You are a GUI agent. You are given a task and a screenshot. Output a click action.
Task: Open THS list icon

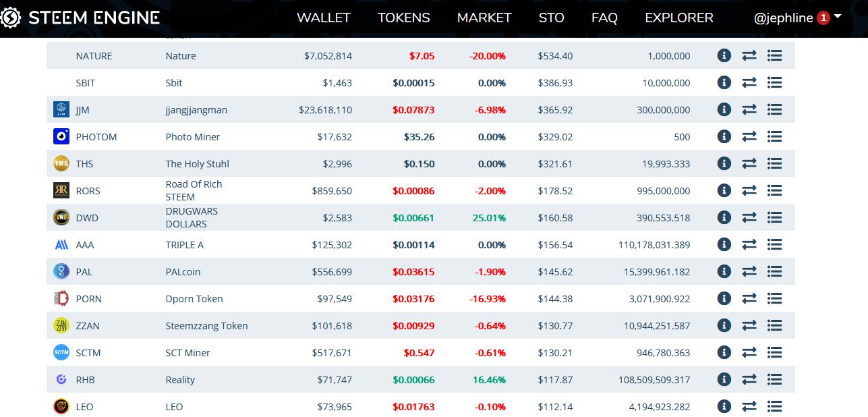774,163
